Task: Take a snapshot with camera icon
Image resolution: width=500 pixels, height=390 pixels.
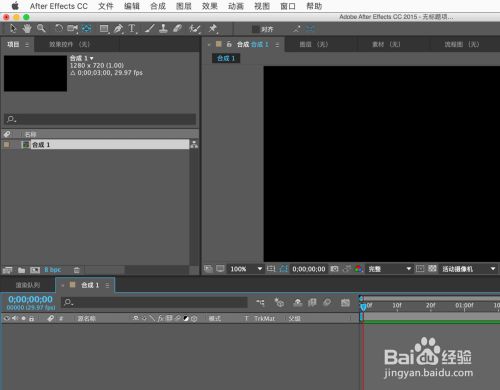Action: [x=334, y=269]
